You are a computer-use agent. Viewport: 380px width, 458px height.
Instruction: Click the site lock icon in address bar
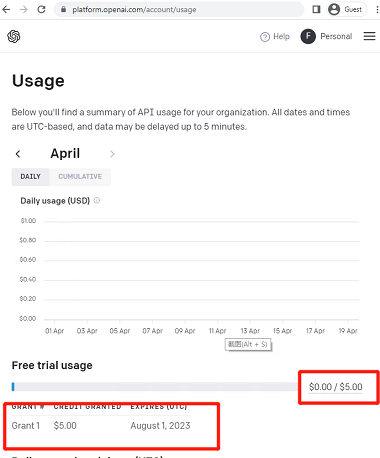coord(63,9)
